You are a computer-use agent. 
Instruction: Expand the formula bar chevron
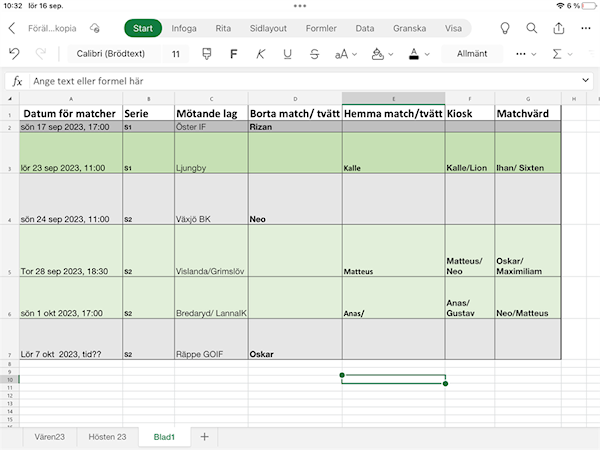[586, 80]
